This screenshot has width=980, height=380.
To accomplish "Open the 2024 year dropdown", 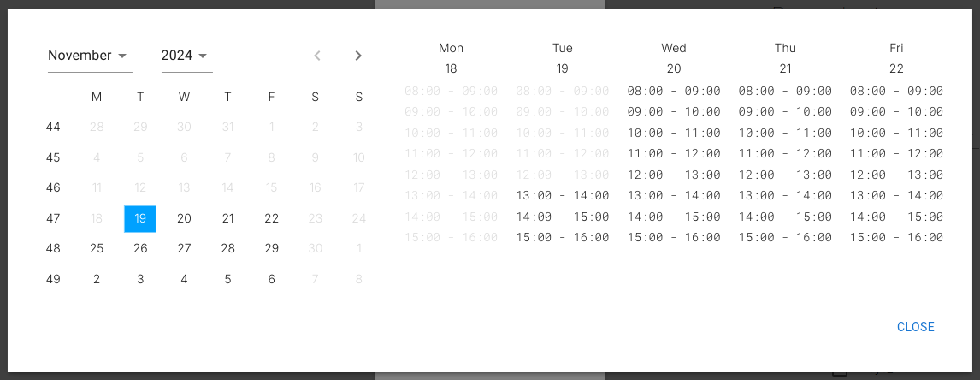I will click(x=186, y=56).
